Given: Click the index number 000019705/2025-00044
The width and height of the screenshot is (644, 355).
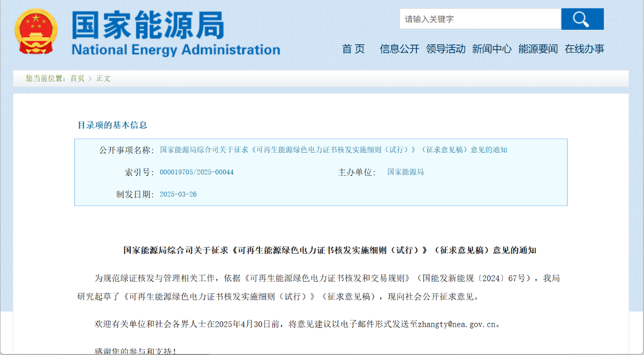Looking at the screenshot, I should pyautogui.click(x=197, y=172).
